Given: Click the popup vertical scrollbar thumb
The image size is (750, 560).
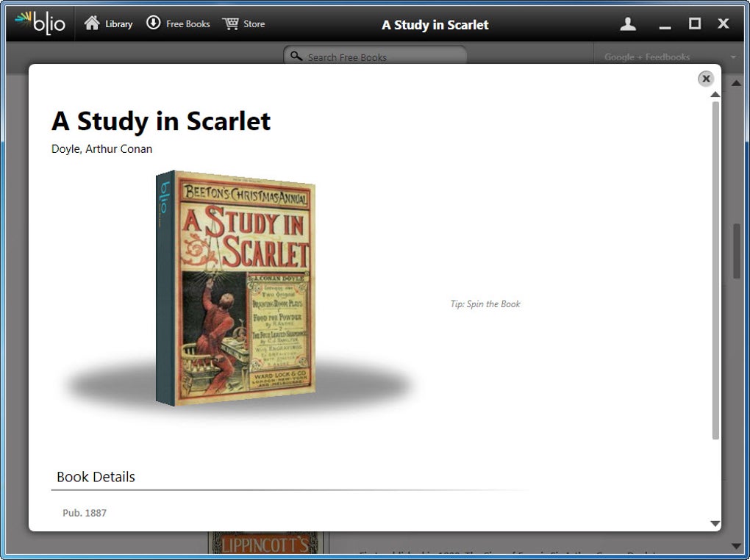Looking at the screenshot, I should [x=715, y=270].
